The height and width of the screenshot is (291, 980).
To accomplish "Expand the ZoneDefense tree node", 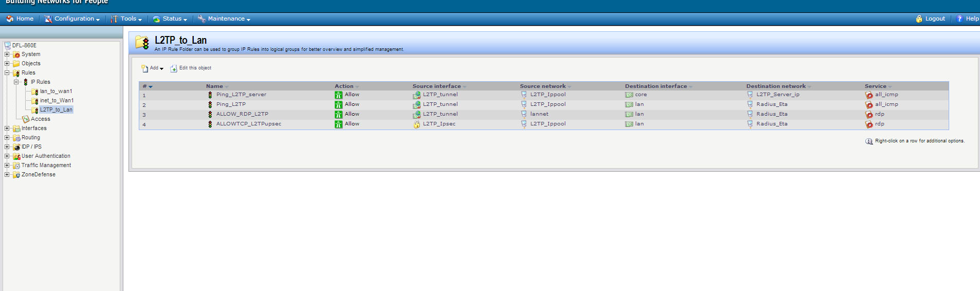I will coord(7,174).
